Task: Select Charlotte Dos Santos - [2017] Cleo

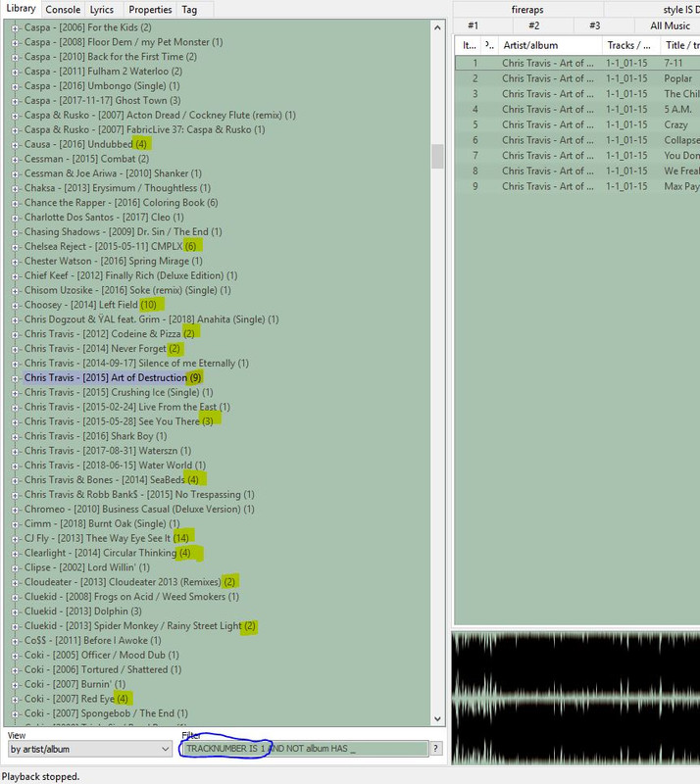Action: 104,217
